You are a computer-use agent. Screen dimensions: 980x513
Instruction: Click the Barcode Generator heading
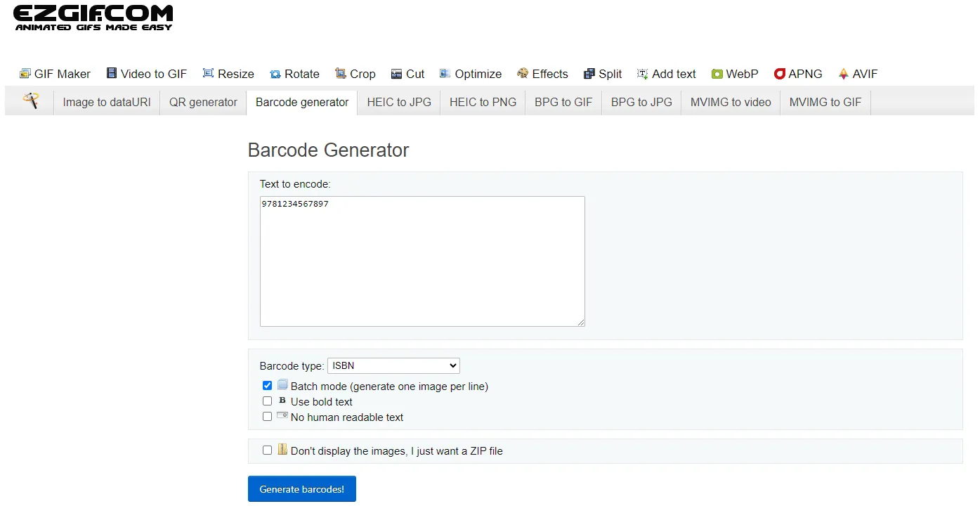[328, 150]
